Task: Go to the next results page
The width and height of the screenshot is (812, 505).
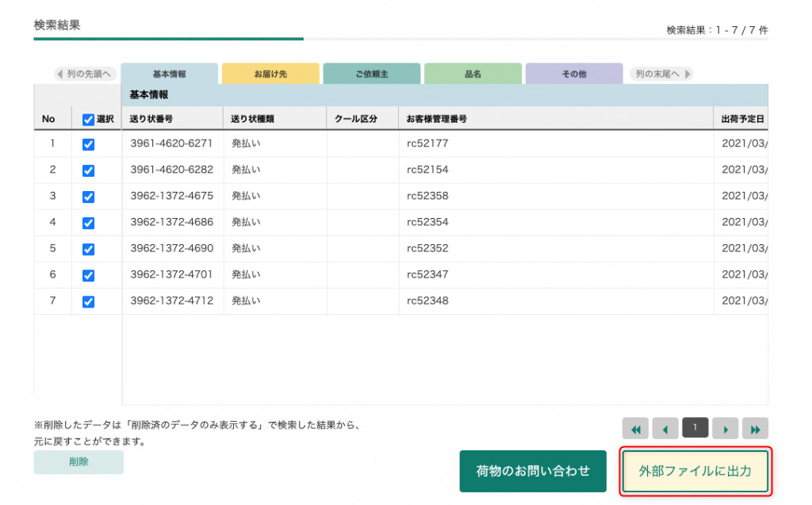Action: pyautogui.click(x=725, y=429)
